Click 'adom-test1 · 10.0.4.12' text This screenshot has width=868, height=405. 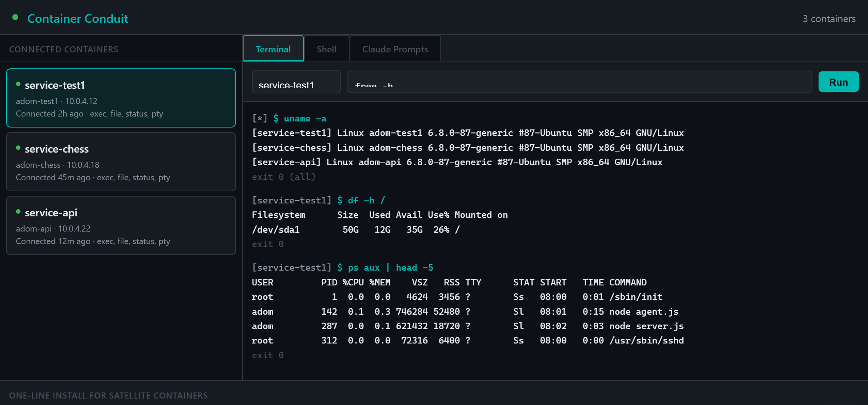57,101
